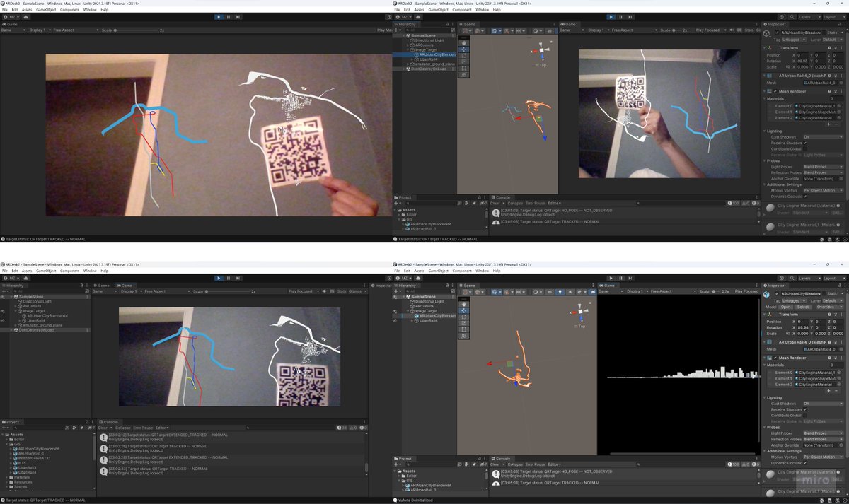Adjust Game Scale slider in window listing BeezierCurveATX1
Image resolution: width=849 pixels, height=504 pixels.
tap(227, 291)
